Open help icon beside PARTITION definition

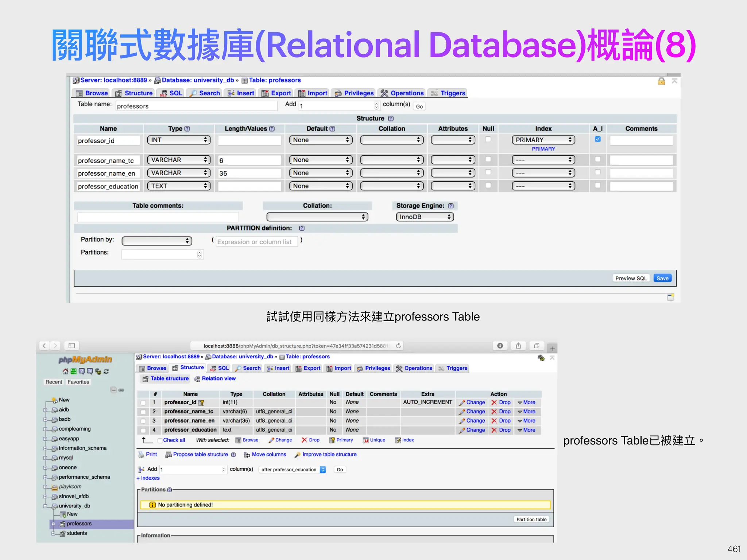(302, 228)
